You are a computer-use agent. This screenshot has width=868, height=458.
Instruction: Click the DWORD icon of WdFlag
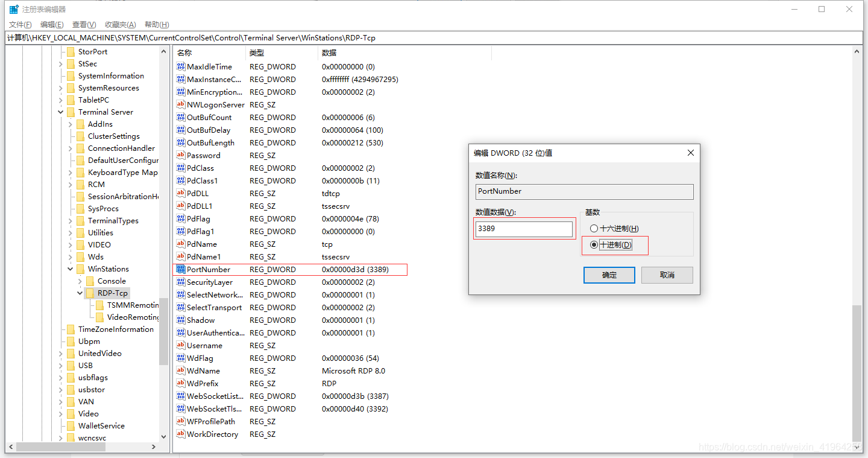181,358
